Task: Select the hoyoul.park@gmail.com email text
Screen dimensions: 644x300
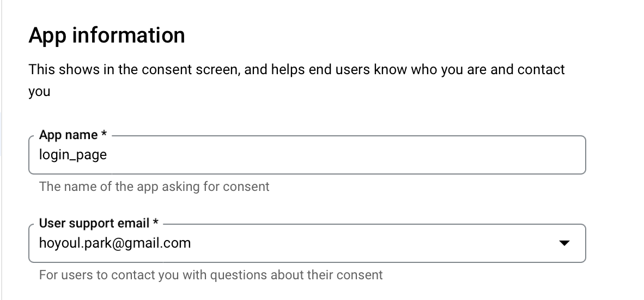Action: pos(115,243)
